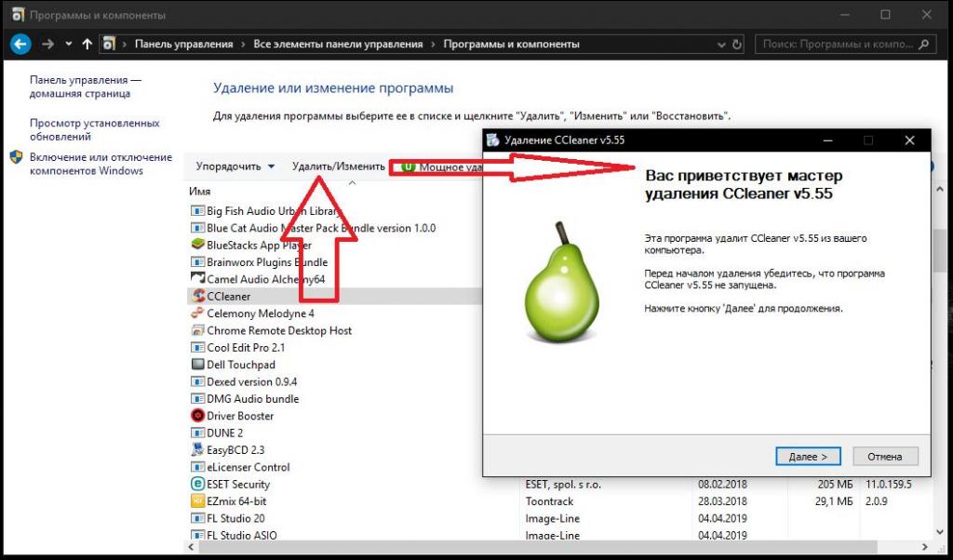Select the breadcrumb item Программы и компоненты
Viewport: 953px width, 560px height.
[x=511, y=44]
